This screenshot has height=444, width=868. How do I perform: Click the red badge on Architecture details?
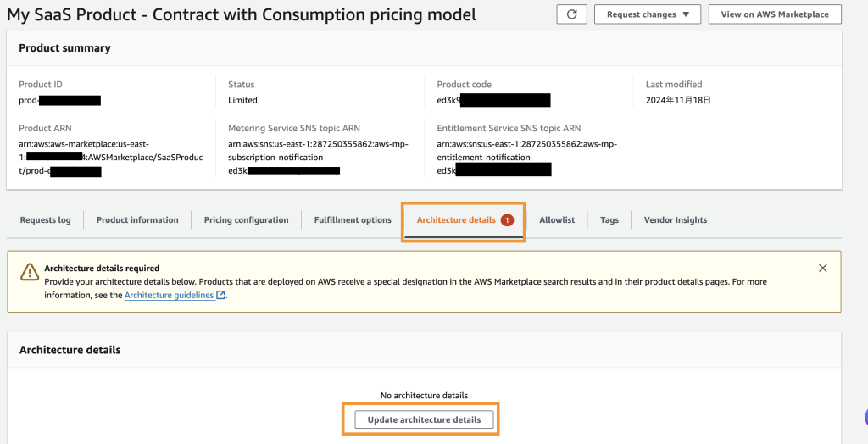[x=507, y=220]
